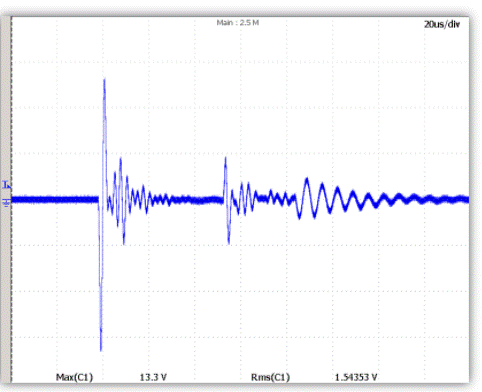
Task: Select second crest of the slow damped oscillation
Action: point(322,185)
